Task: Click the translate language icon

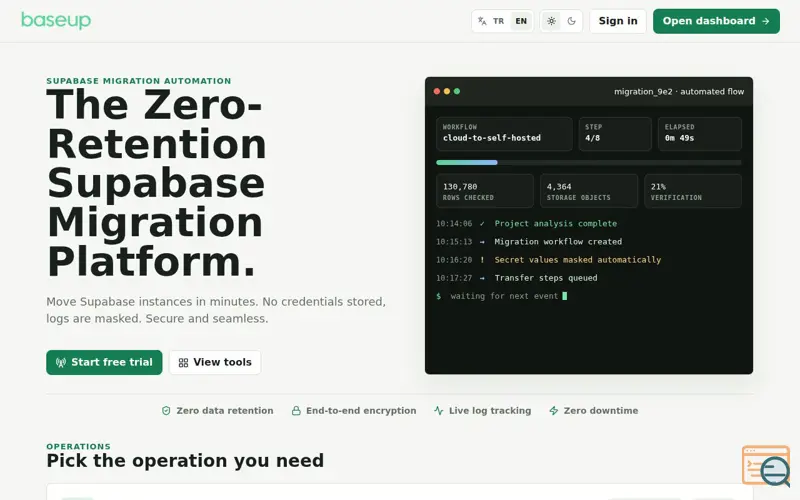Action: [x=482, y=21]
